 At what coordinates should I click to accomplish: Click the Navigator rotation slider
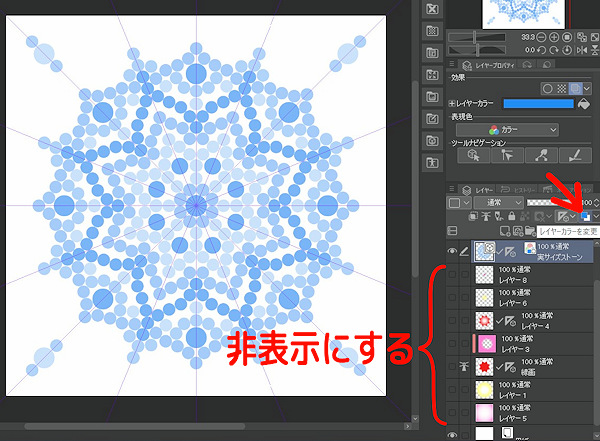477,50
